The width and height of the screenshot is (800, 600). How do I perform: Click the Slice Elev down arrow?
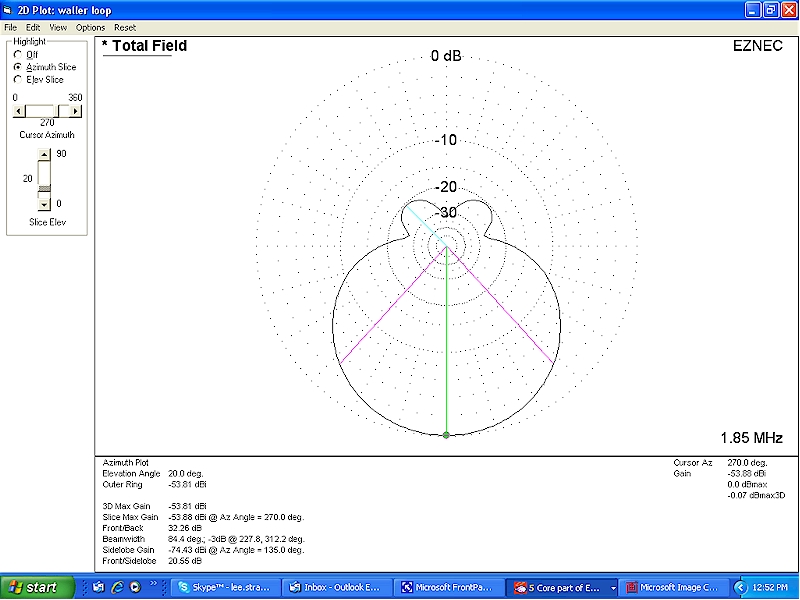click(43, 204)
